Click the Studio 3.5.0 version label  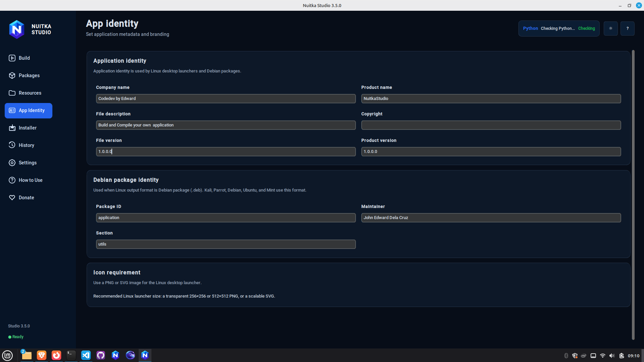19,326
